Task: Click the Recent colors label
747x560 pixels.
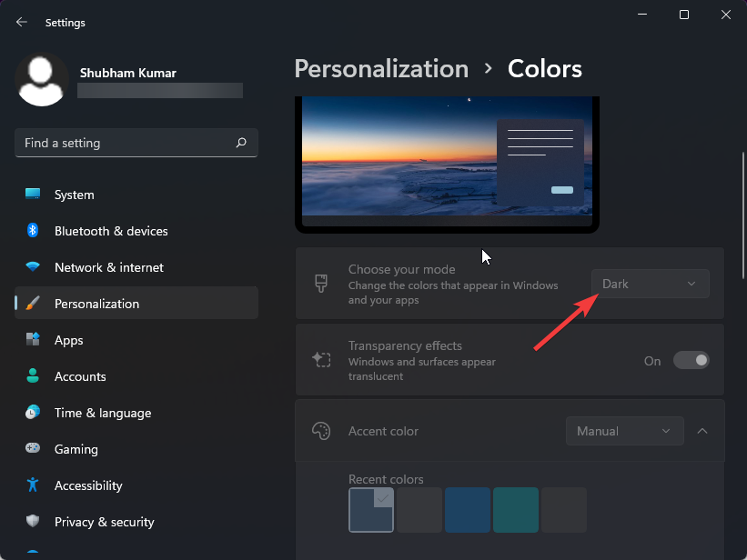Action: point(386,479)
